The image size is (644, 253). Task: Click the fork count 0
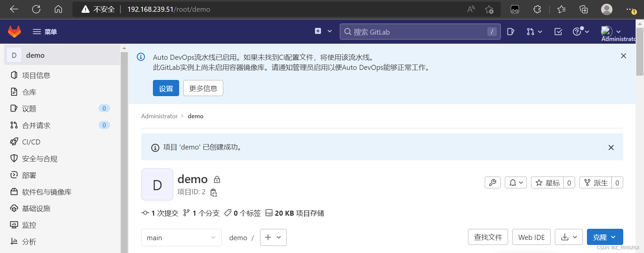point(617,182)
